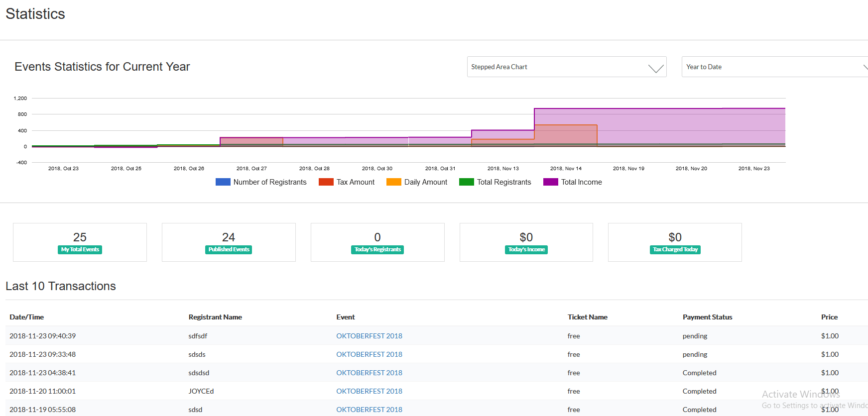Click the Total Income purple legend swatch
The image size is (868, 416).
click(x=551, y=182)
